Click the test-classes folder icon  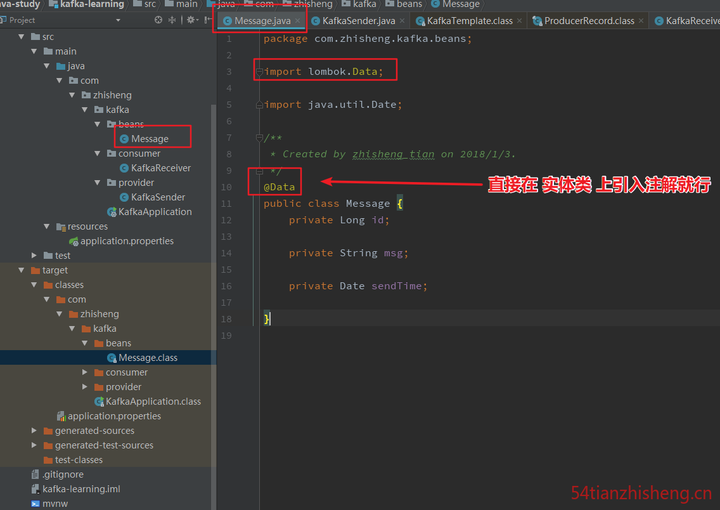(x=48, y=460)
